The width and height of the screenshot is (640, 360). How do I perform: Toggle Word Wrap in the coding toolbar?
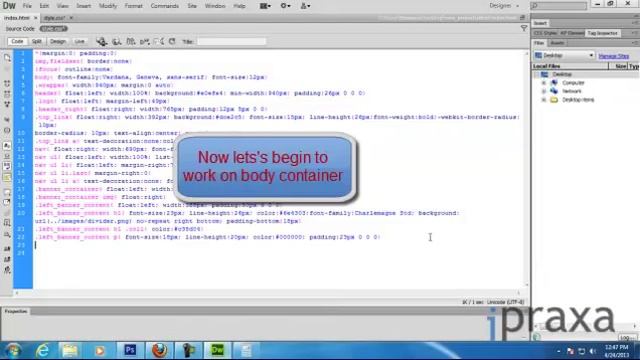tap(7, 166)
